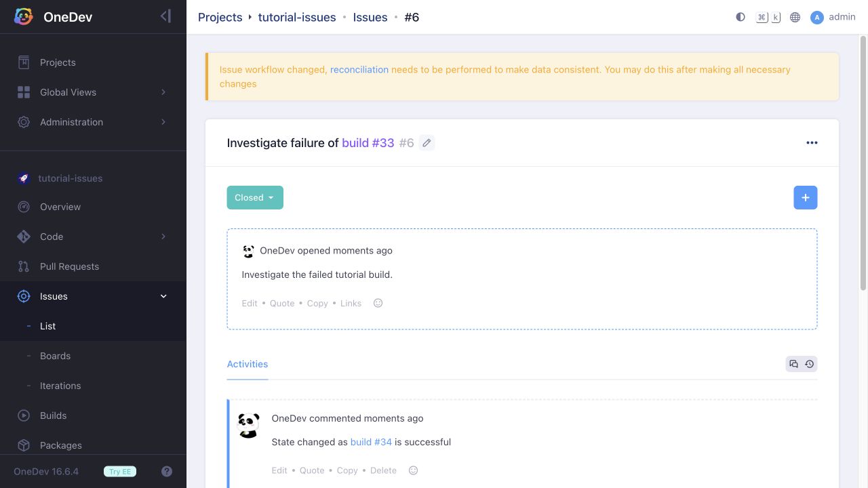868x488 pixels.
Task: Collapse the Issues submenu chevron
Action: 163,296
